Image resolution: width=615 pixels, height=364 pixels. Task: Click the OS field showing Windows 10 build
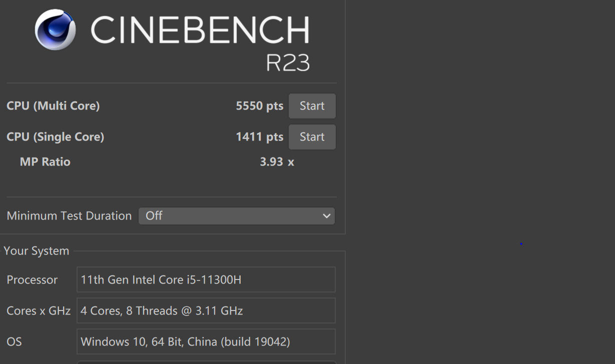206,341
